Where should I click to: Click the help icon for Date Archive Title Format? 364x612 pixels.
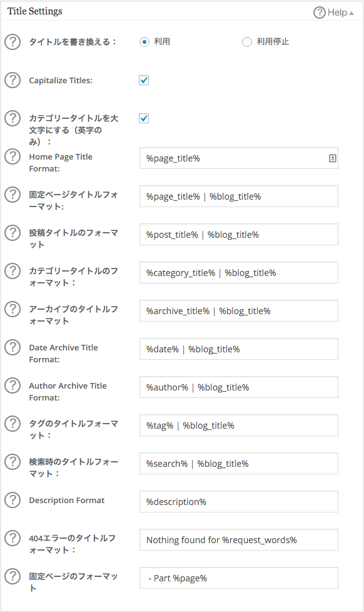[13, 347]
